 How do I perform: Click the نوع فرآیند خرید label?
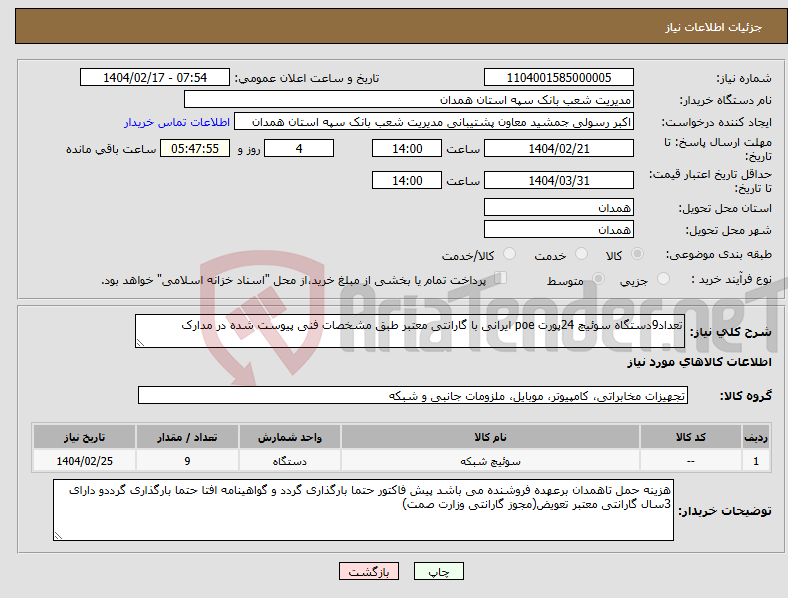[x=731, y=279]
